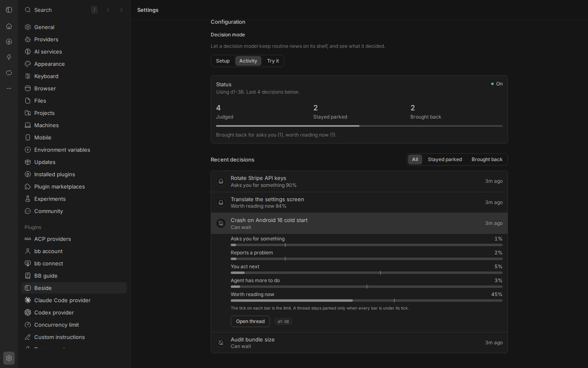The image size is (588, 368).
Task: Click the Mobile phone icon
Action: [x=28, y=137]
